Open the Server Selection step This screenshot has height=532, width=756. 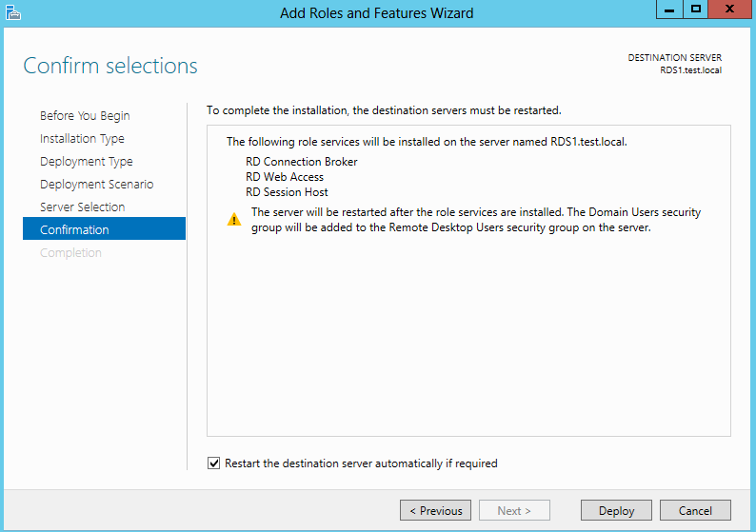83,207
